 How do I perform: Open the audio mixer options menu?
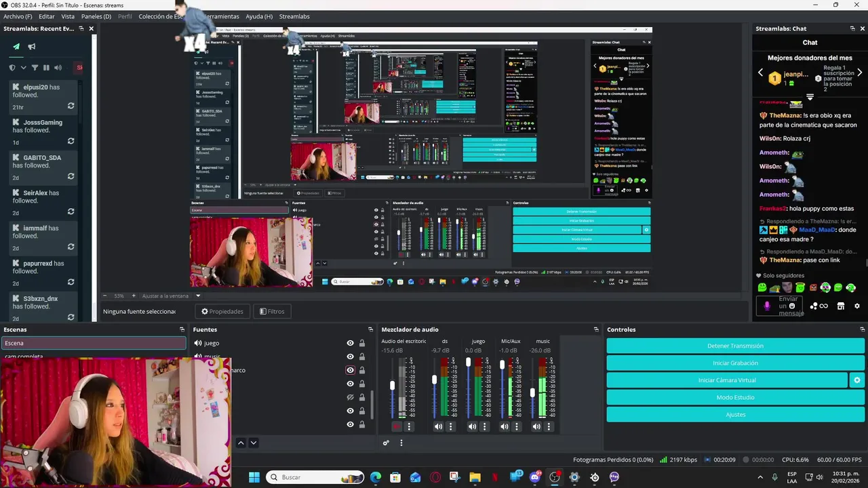(x=401, y=443)
